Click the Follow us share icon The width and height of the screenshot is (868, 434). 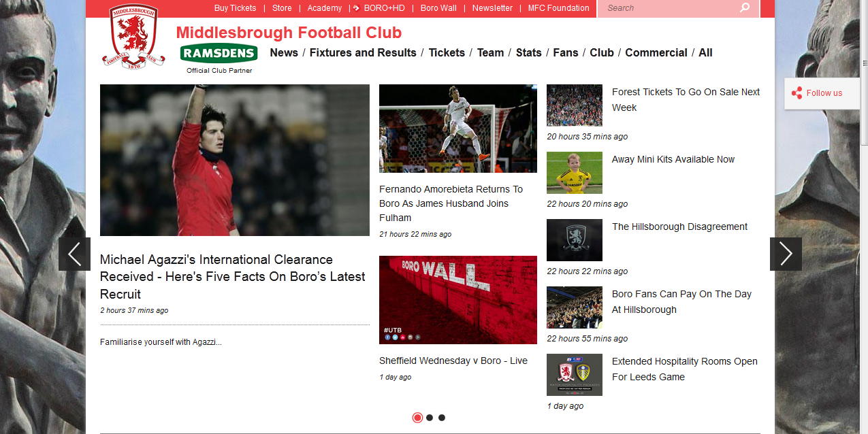click(x=797, y=93)
